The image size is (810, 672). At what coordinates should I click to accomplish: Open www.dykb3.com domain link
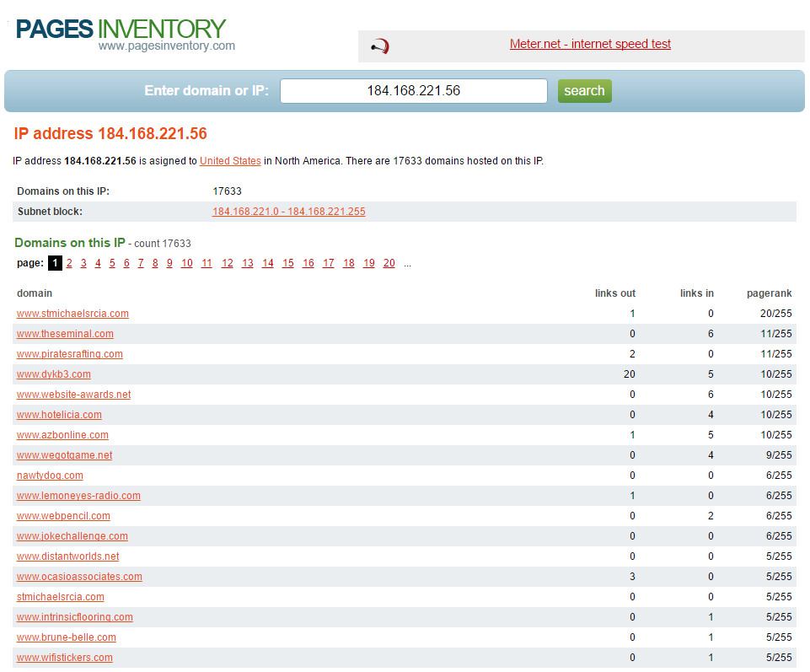tap(54, 374)
